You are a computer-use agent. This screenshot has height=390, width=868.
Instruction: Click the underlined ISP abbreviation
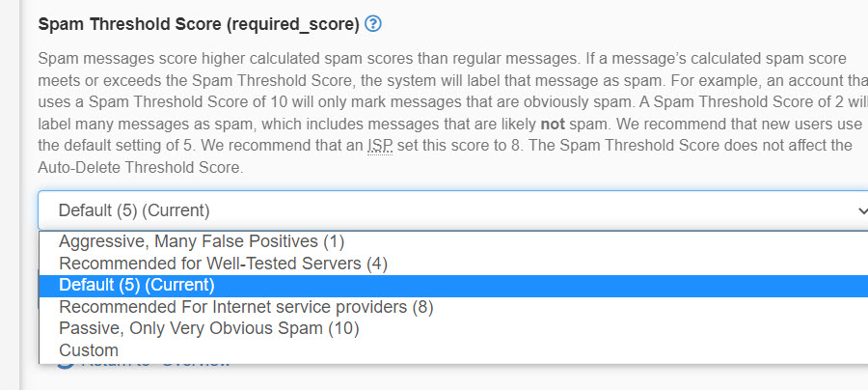click(380, 146)
